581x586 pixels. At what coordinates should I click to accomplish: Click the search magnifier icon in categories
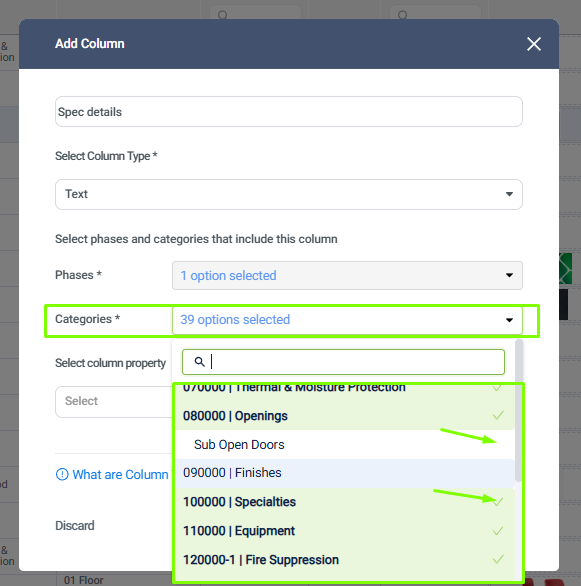pos(200,362)
